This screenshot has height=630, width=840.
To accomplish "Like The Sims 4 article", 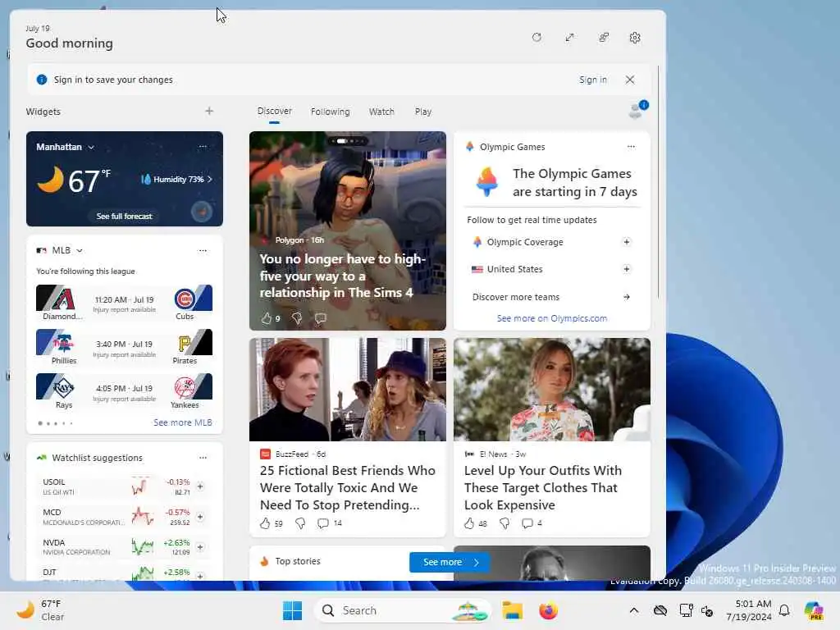I will [x=267, y=318].
